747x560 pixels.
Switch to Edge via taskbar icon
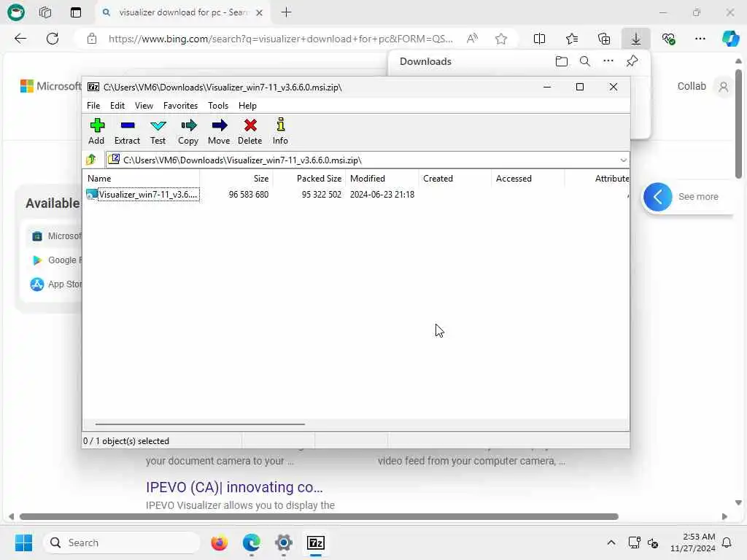tap(252, 542)
